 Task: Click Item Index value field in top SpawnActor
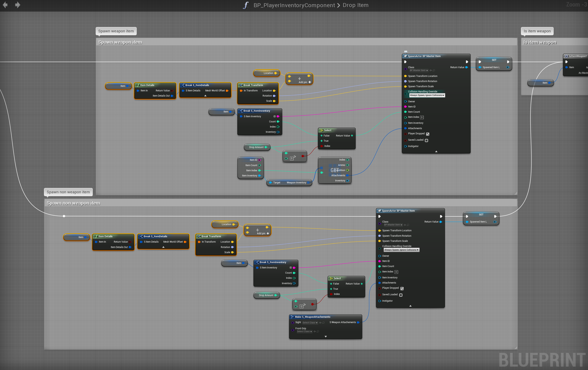pos(422,117)
